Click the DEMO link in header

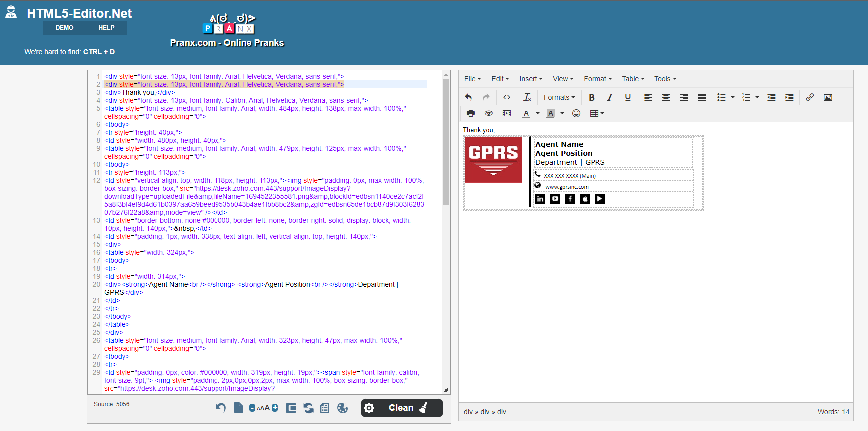click(64, 28)
